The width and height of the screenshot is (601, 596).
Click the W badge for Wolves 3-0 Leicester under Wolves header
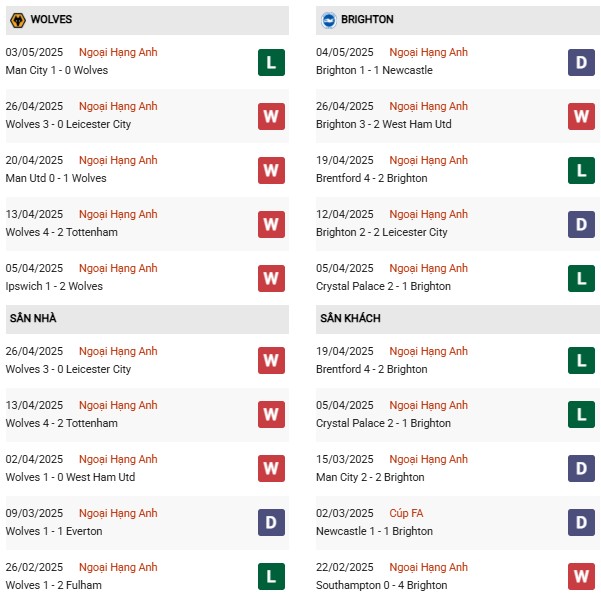(271, 116)
